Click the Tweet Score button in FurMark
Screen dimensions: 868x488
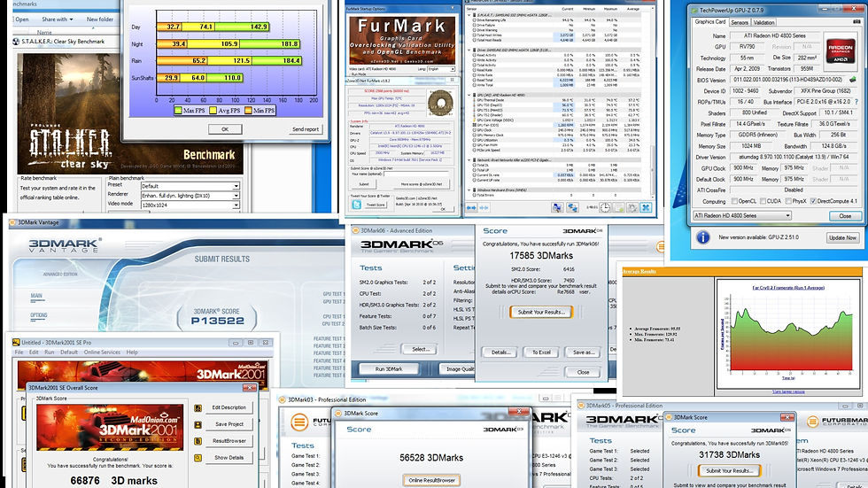(376, 205)
